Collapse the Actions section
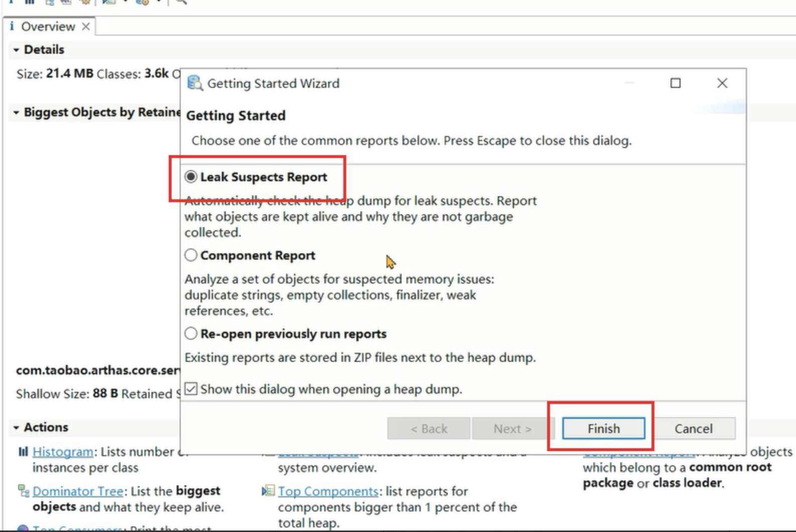Viewport: 796px width, 532px height. (16, 428)
